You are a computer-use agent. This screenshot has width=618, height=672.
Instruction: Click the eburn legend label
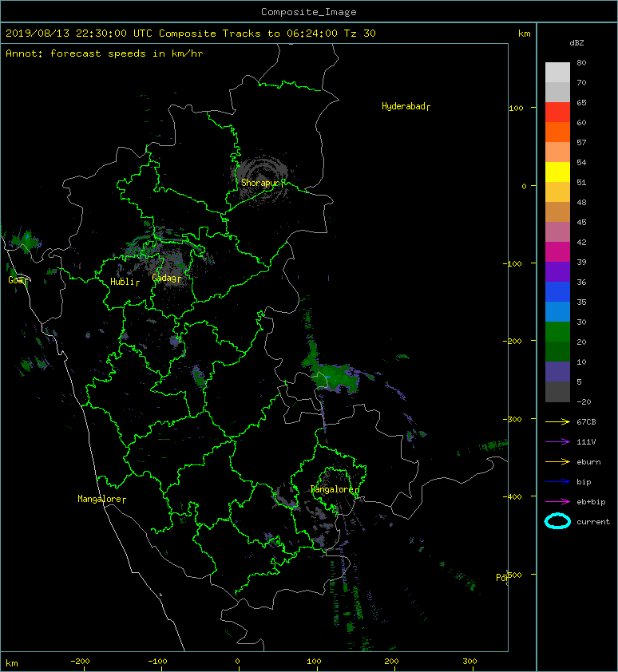pos(588,461)
